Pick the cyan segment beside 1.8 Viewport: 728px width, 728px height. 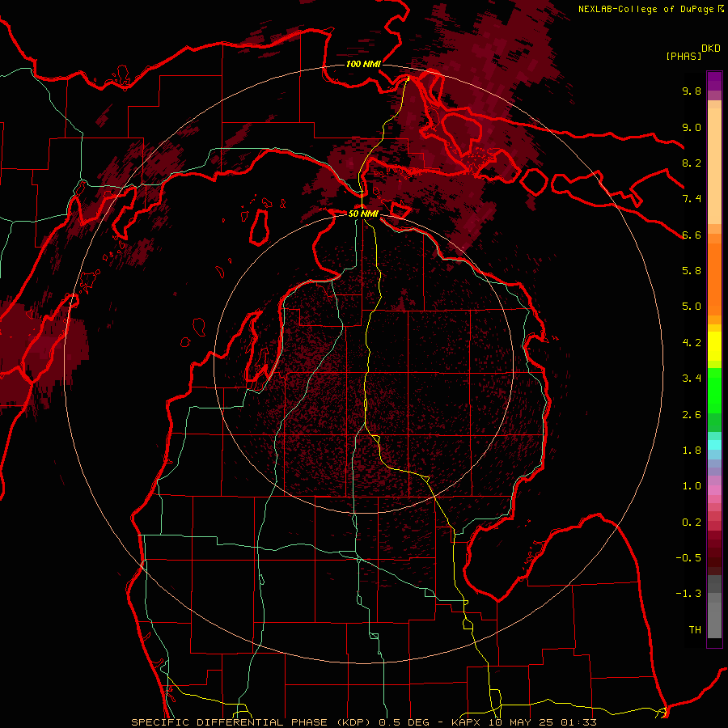click(x=714, y=445)
